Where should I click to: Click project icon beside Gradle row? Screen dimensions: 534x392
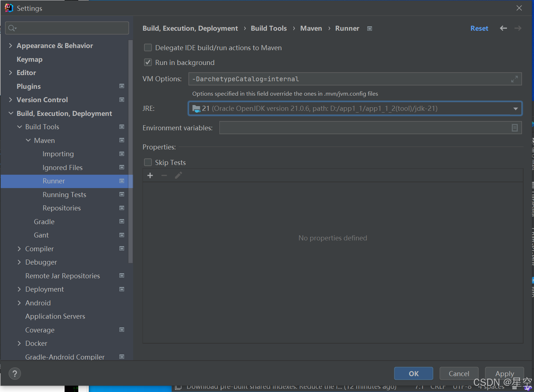click(122, 222)
